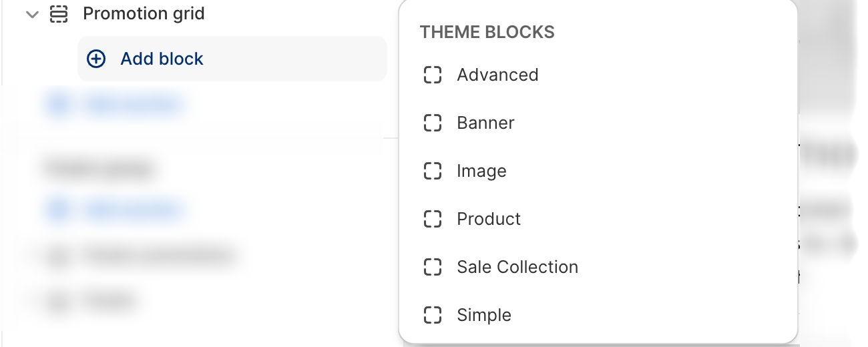Click the Promotion grid section icon

click(x=59, y=14)
